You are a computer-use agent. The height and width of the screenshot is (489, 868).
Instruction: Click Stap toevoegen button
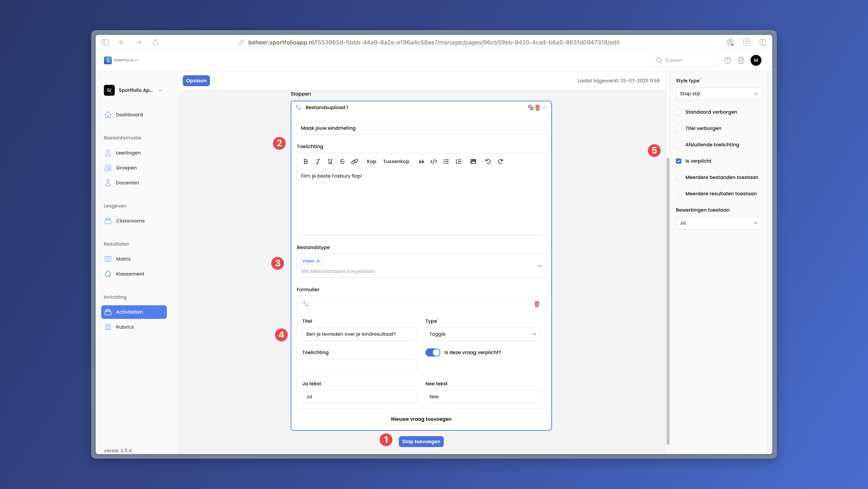[421, 442]
